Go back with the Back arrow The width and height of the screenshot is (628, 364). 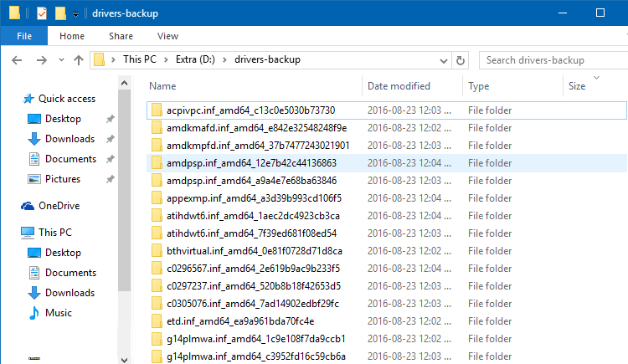point(17,60)
